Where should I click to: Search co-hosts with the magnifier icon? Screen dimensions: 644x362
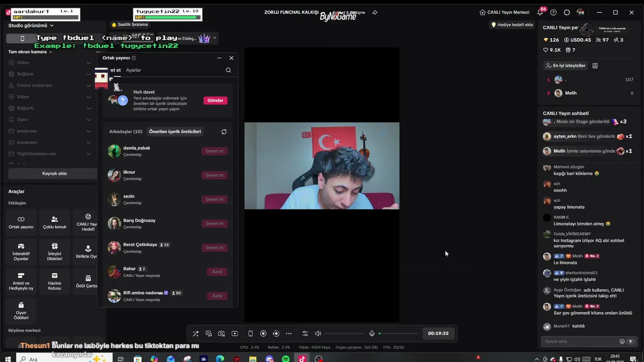pyautogui.click(x=228, y=70)
